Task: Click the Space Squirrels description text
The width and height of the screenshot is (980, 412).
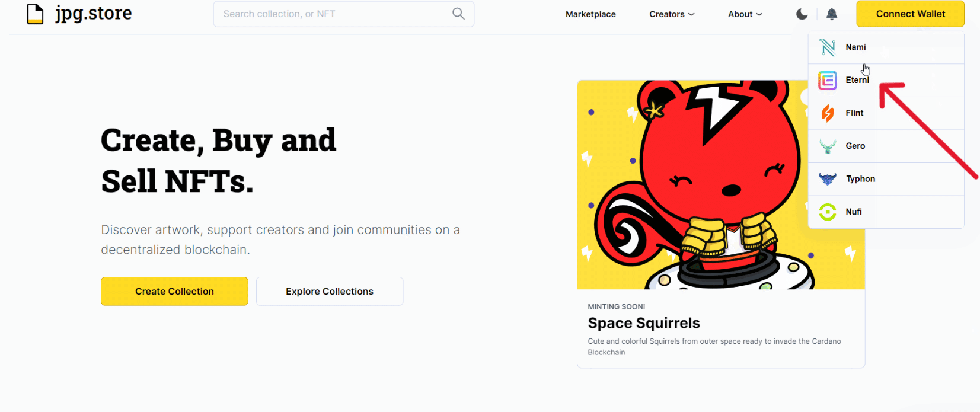Action: (714, 347)
